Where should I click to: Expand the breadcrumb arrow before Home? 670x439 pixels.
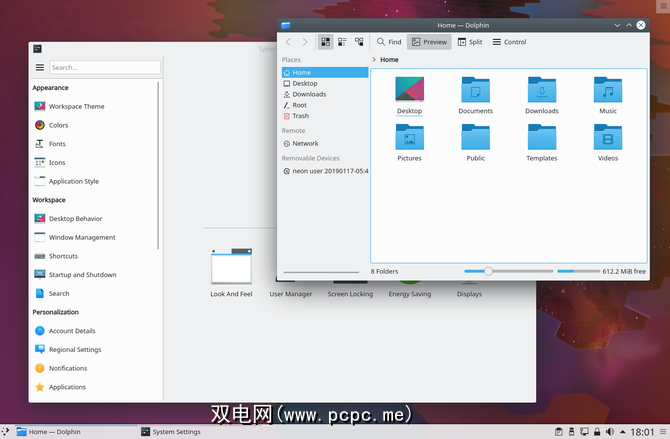[x=374, y=60]
